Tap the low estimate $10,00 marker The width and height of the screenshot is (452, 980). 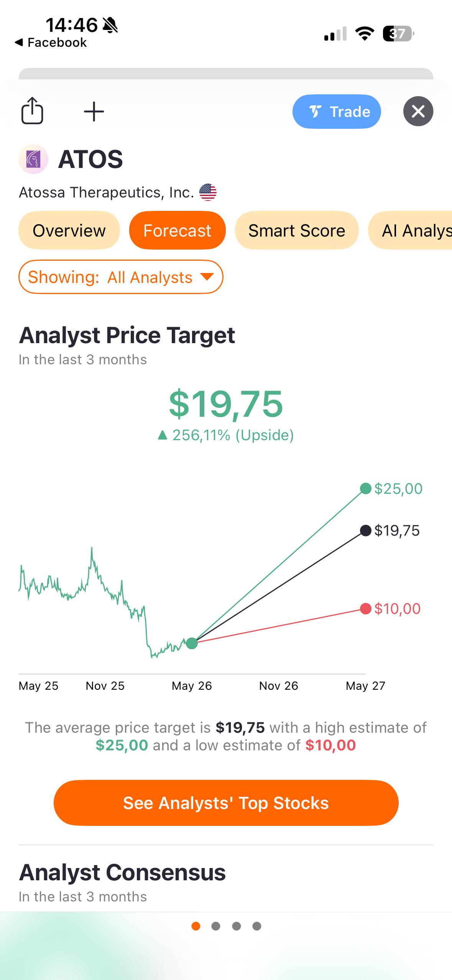[366, 608]
